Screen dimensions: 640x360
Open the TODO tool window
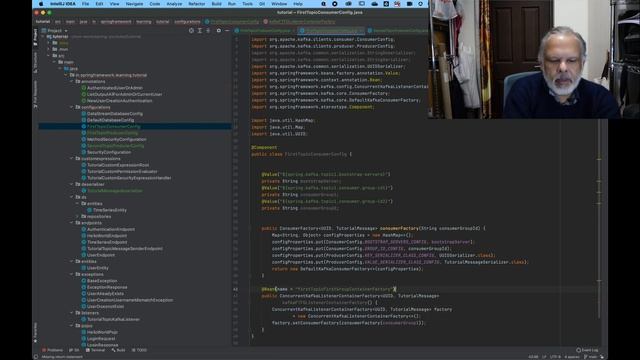pyautogui.click(x=140, y=350)
